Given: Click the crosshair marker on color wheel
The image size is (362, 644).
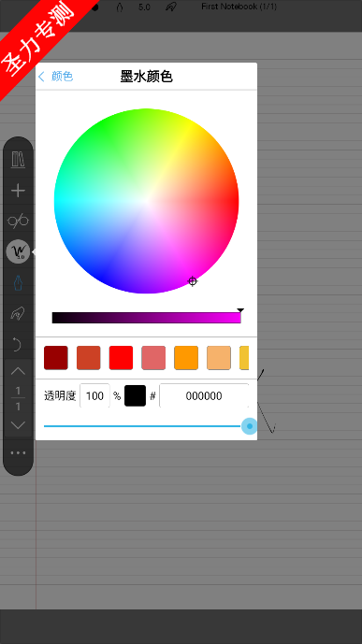Looking at the screenshot, I should point(193,281).
